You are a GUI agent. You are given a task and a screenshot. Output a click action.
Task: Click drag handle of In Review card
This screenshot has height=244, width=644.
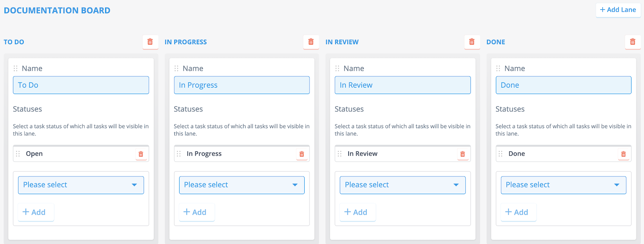(337, 68)
